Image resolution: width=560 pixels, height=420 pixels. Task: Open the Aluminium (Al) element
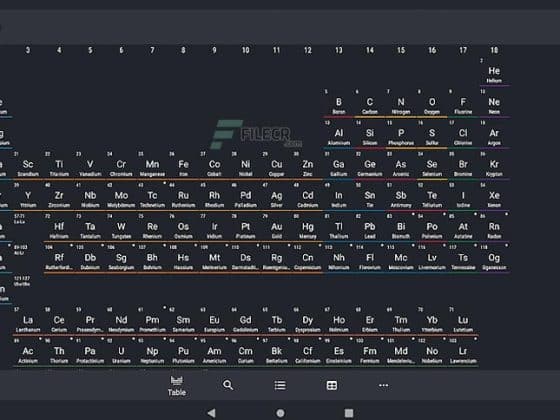tap(339, 135)
